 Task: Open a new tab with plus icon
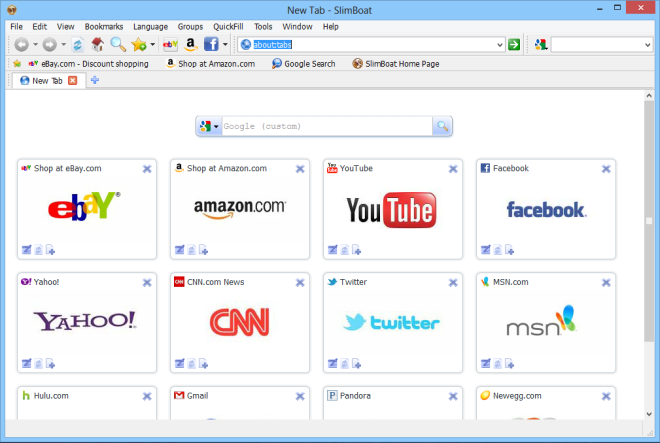click(x=95, y=80)
